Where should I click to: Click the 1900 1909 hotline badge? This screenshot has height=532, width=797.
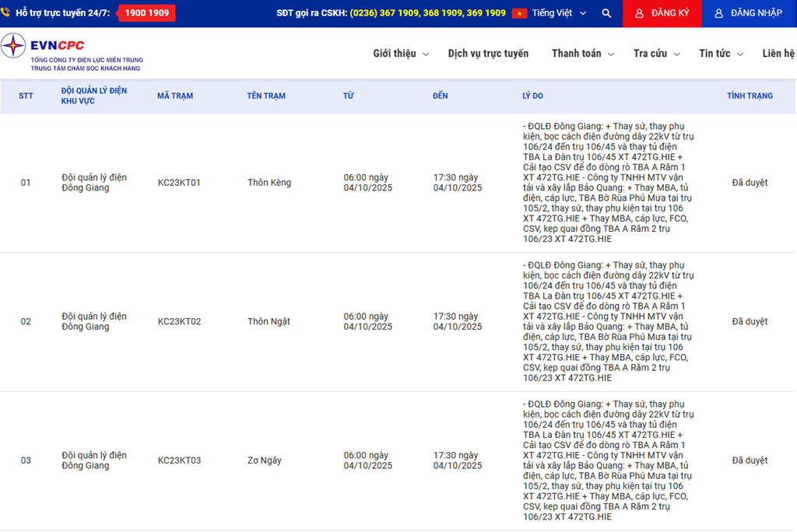point(146,13)
